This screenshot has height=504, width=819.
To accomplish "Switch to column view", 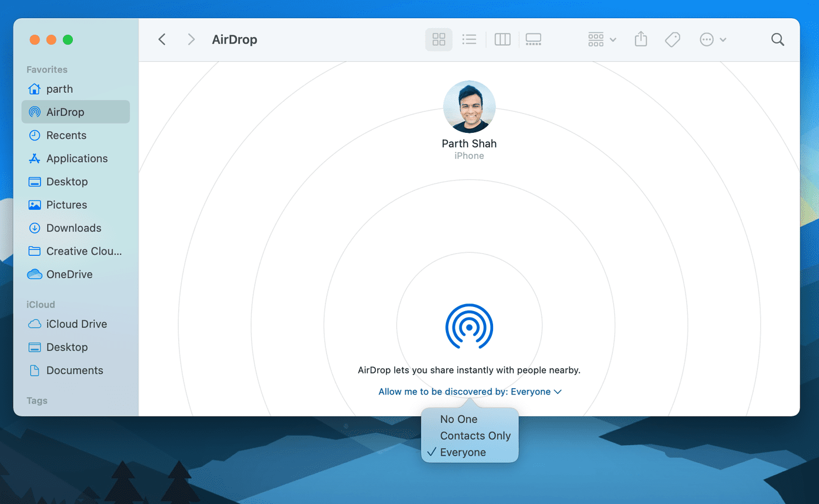I will pos(502,39).
